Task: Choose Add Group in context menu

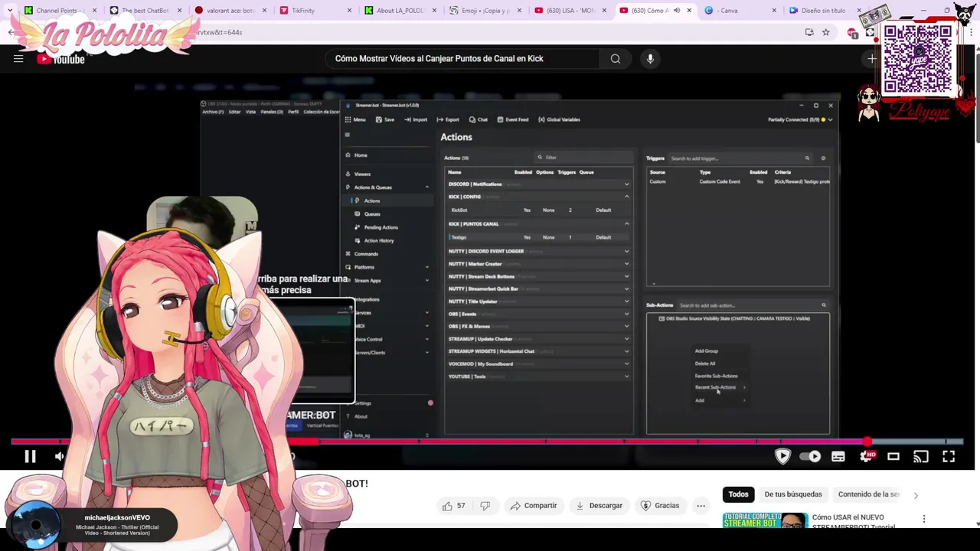Action: tap(707, 351)
